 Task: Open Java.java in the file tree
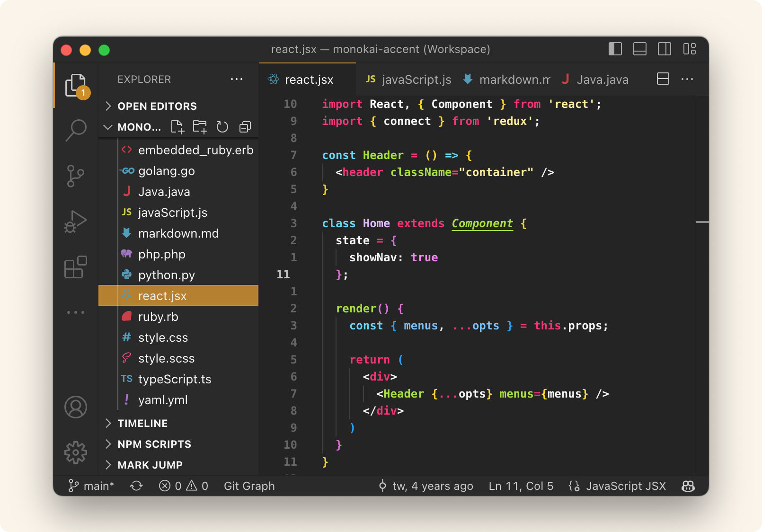pyautogui.click(x=178, y=192)
